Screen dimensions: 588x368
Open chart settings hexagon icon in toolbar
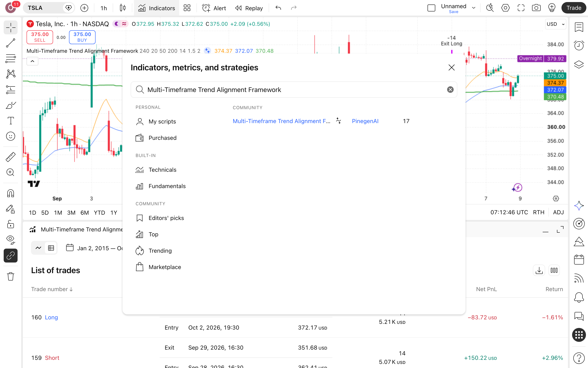click(x=505, y=8)
